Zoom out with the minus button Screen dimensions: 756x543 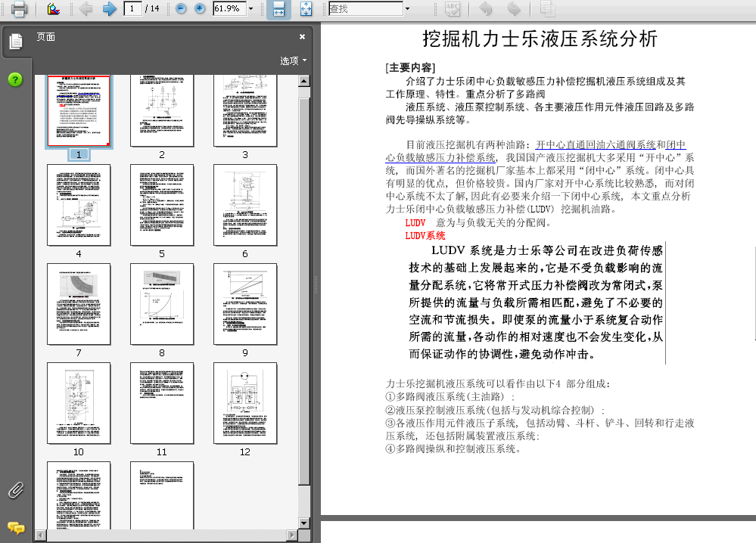181,8
